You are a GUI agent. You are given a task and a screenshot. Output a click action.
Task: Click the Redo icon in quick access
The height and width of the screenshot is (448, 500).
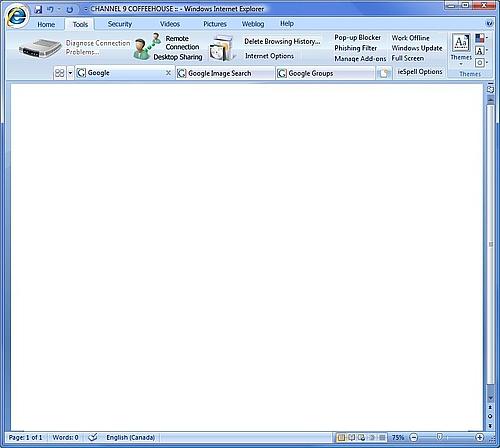tap(69, 10)
